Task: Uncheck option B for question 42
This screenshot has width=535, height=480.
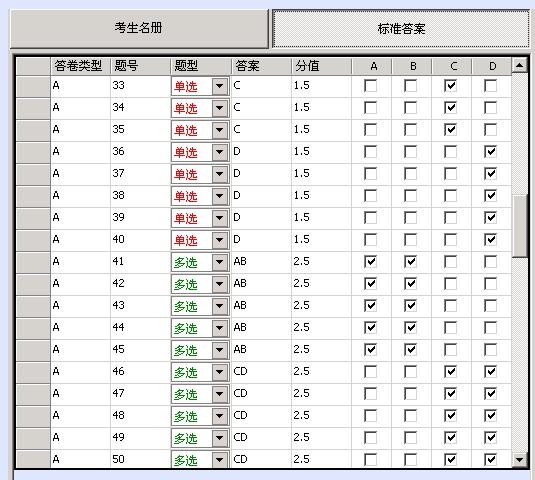Action: [410, 283]
